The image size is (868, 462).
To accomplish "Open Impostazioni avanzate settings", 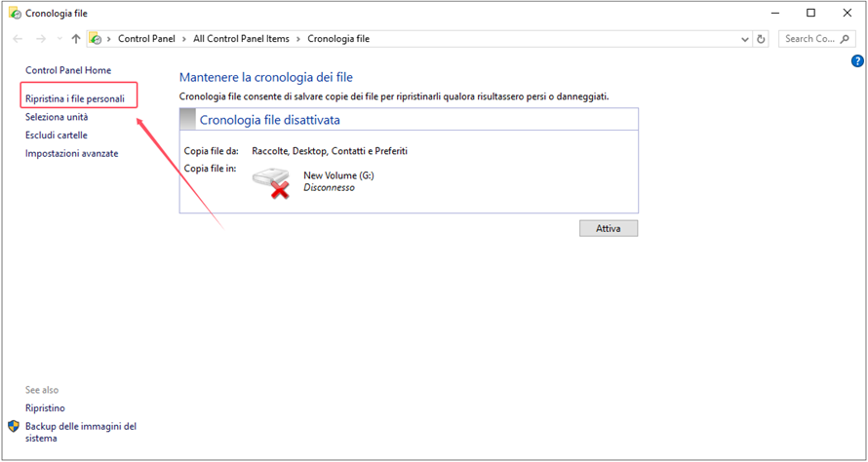I will pyautogui.click(x=72, y=154).
